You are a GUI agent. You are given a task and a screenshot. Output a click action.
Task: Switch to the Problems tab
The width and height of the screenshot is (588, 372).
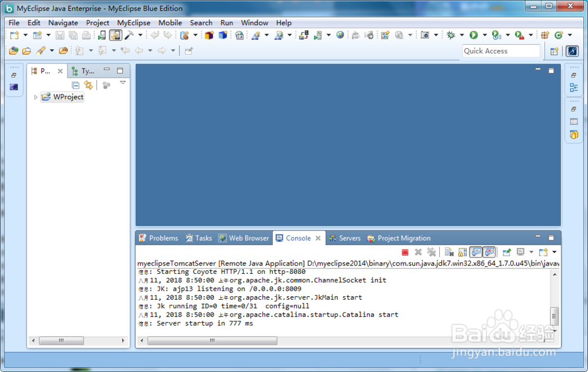pos(159,238)
